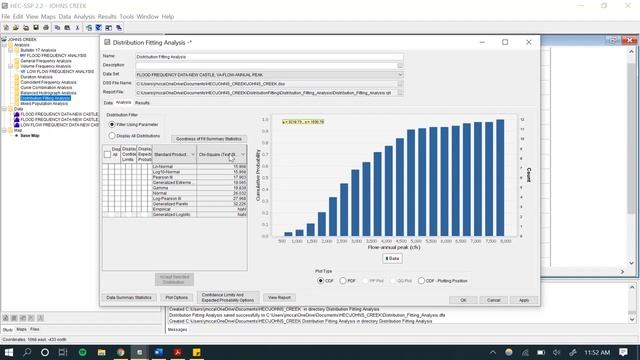640x360 pixels.
Task: Show hidden system tray icons chevron
Action: point(493,352)
